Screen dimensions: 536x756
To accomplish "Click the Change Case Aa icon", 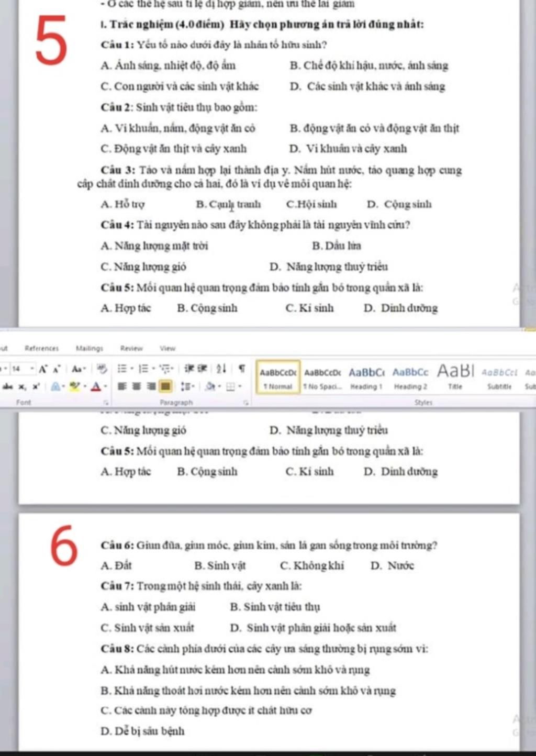I will 77,369.
